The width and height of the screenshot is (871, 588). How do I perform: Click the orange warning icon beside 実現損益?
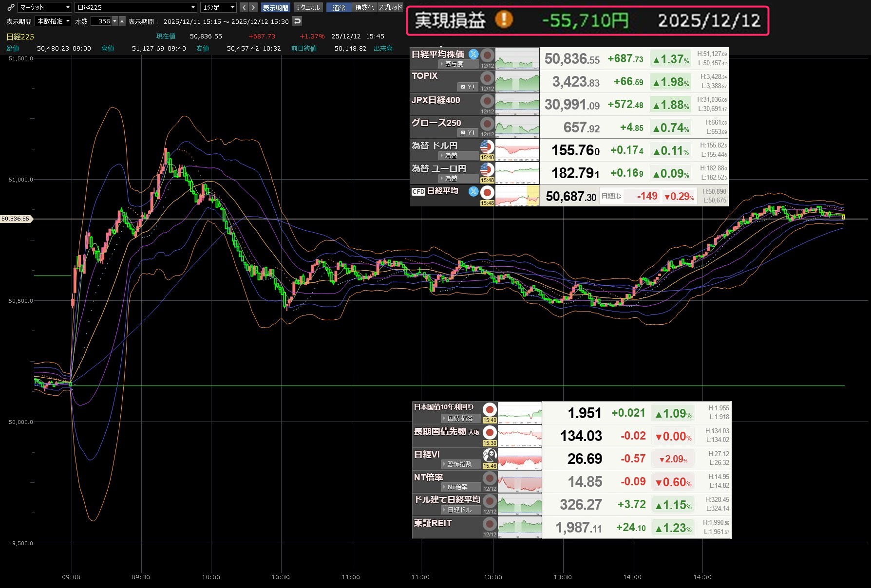504,20
